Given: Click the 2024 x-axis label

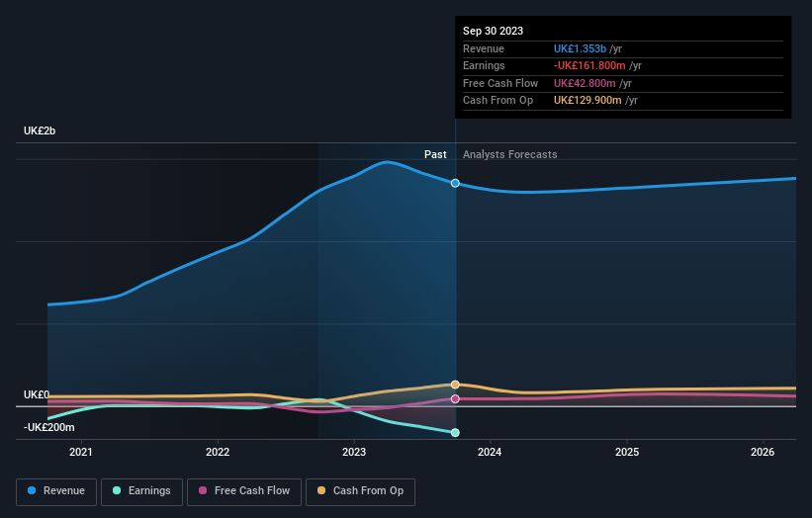Looking at the screenshot, I should [490, 453].
